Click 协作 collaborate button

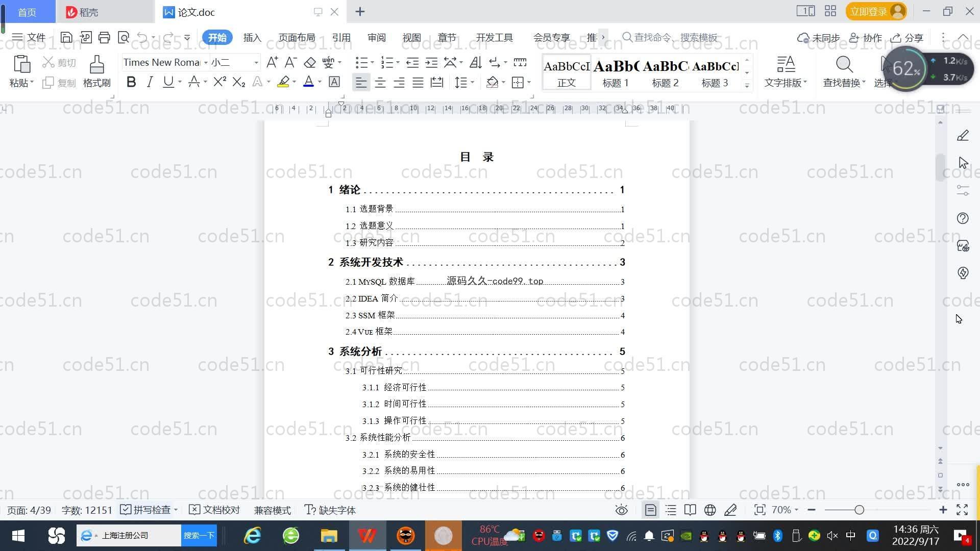866,38
